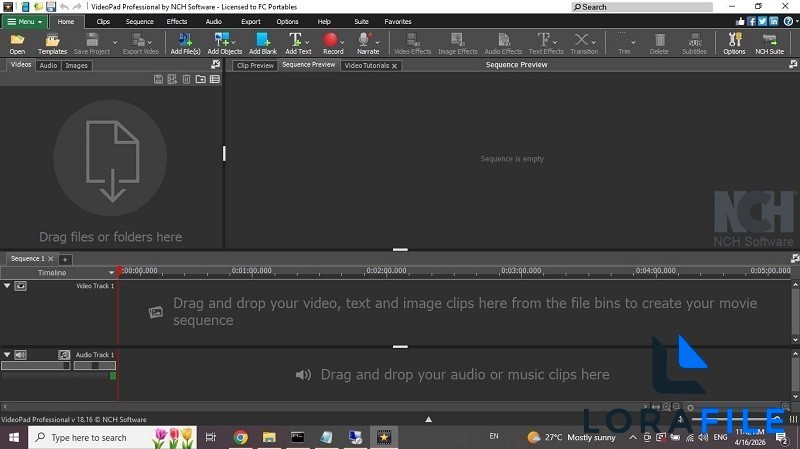Open the Export ribbon tab
The width and height of the screenshot is (800, 449).
251,21
